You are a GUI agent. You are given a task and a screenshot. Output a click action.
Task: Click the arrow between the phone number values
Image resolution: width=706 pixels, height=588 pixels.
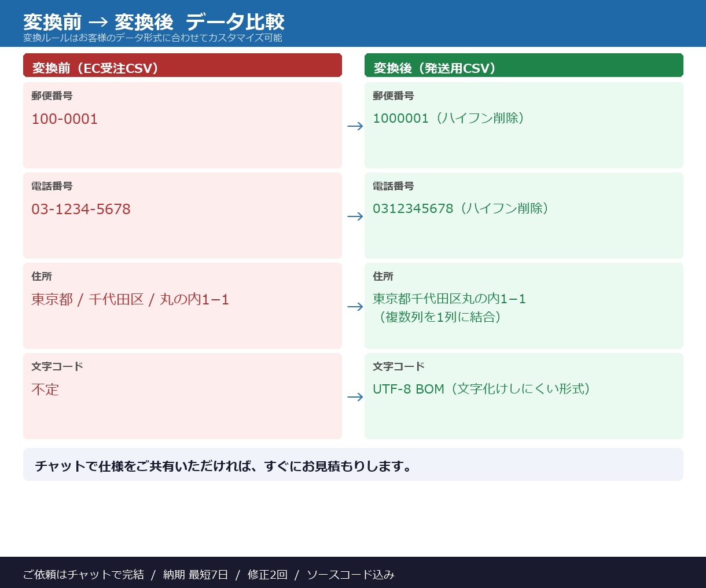coord(355,216)
